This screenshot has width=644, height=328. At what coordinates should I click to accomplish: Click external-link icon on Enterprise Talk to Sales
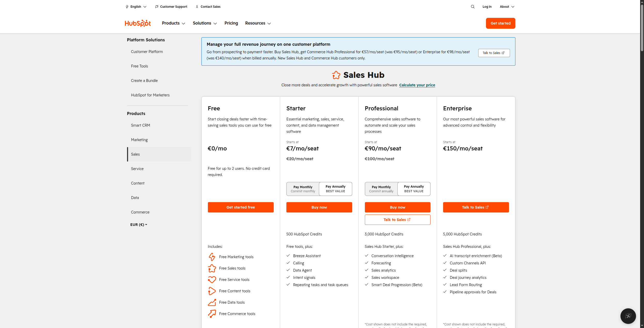pyautogui.click(x=487, y=207)
